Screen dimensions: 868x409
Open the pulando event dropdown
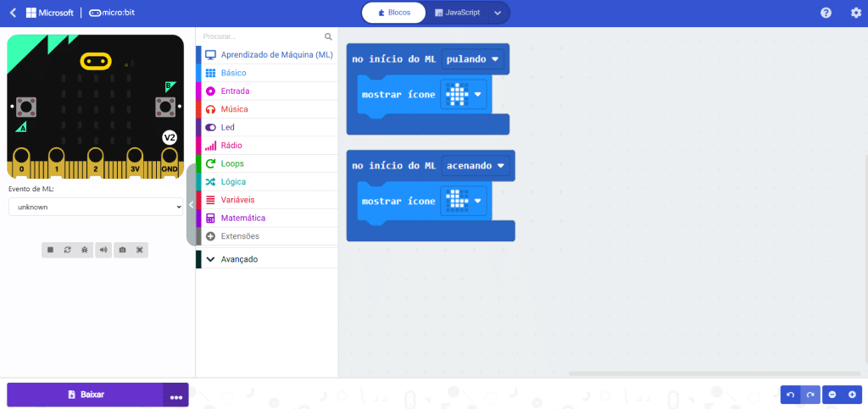click(473, 59)
